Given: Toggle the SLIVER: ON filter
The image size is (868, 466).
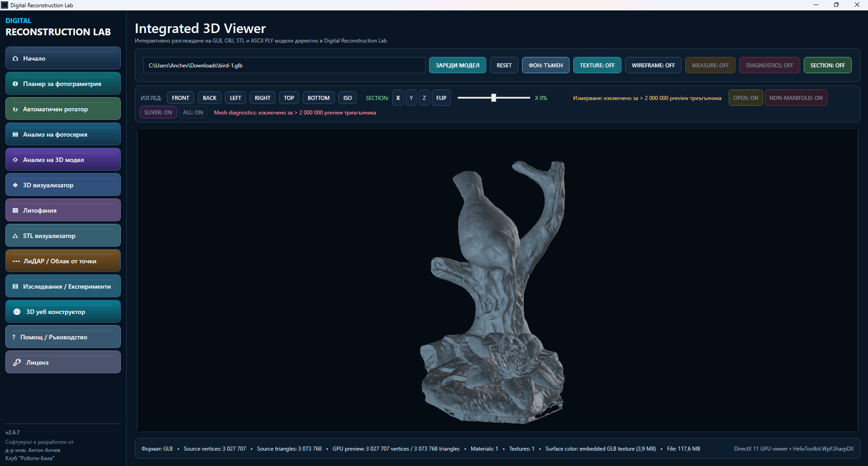Looking at the screenshot, I should point(158,112).
